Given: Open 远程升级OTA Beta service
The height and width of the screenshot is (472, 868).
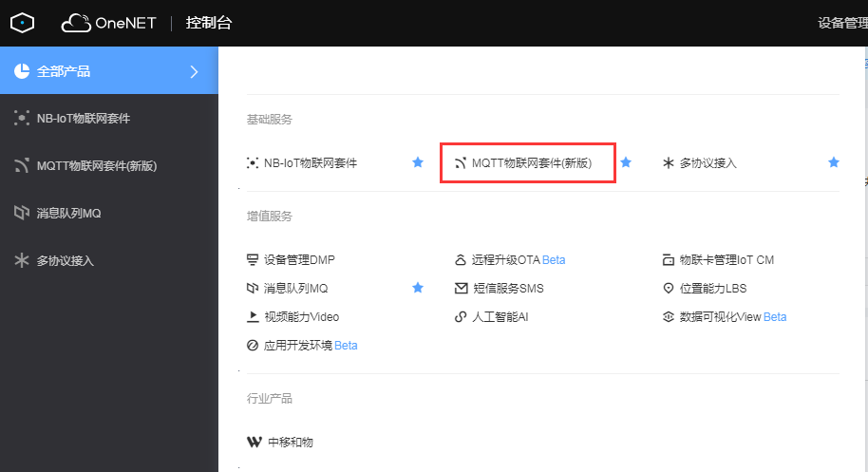Looking at the screenshot, I should coord(519,259).
